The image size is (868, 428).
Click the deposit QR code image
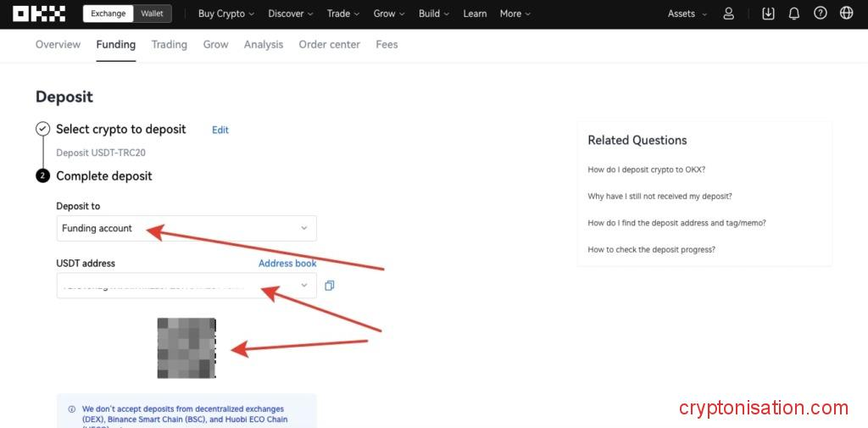click(186, 348)
